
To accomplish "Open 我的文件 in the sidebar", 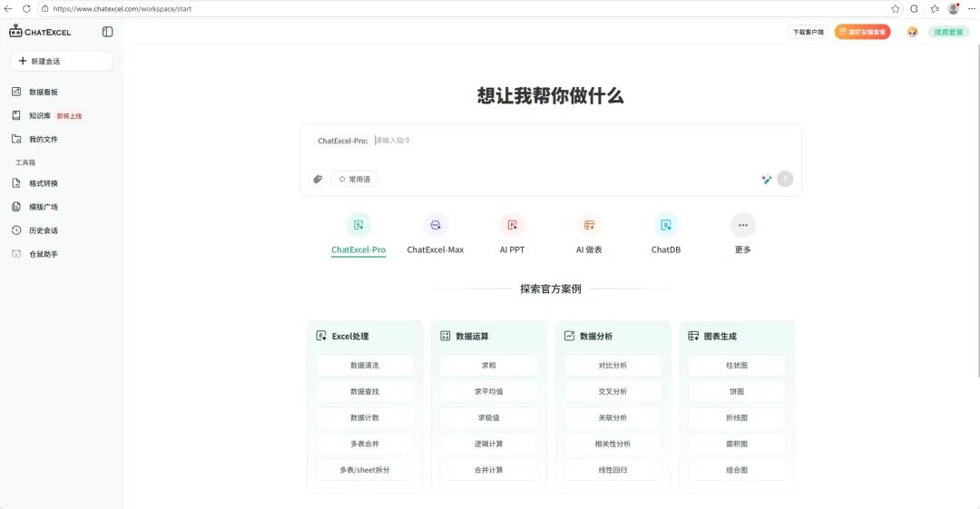I will 44,140.
